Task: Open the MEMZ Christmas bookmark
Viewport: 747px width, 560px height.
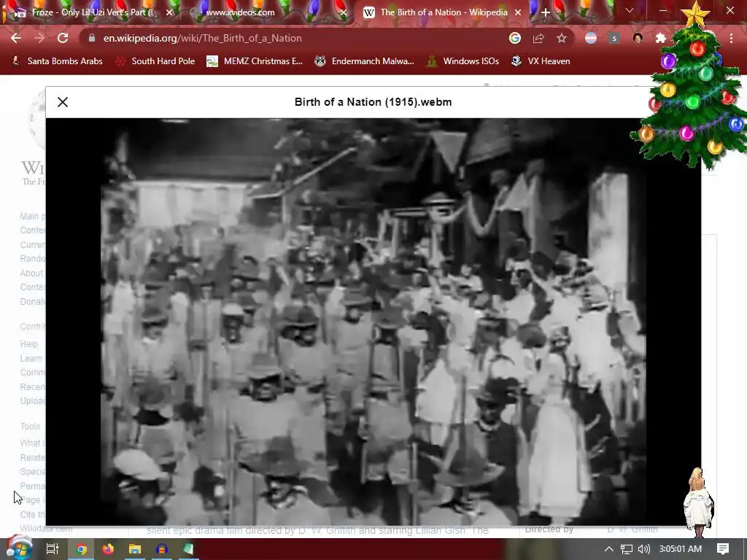Action: click(x=255, y=61)
